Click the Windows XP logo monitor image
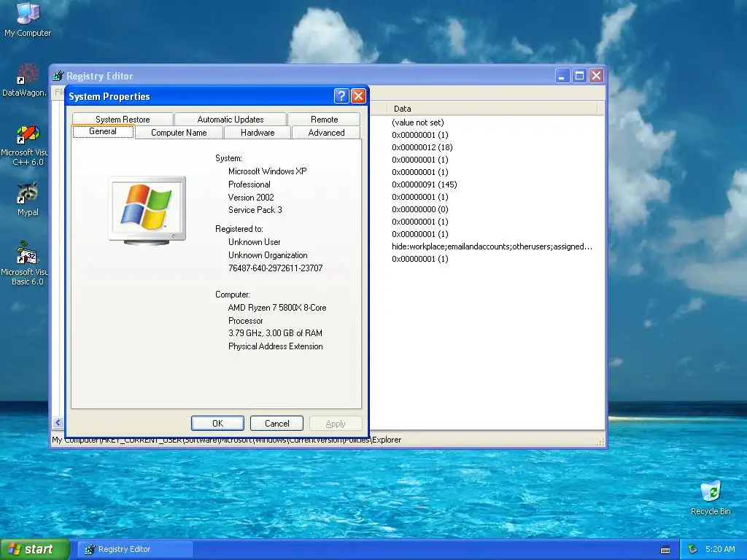This screenshot has width=747, height=560. click(147, 210)
